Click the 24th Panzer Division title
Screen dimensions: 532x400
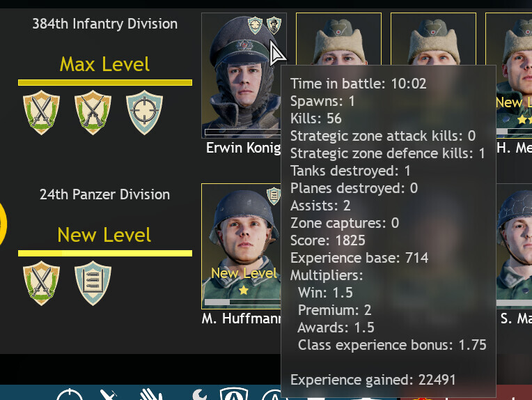pyautogui.click(x=105, y=194)
